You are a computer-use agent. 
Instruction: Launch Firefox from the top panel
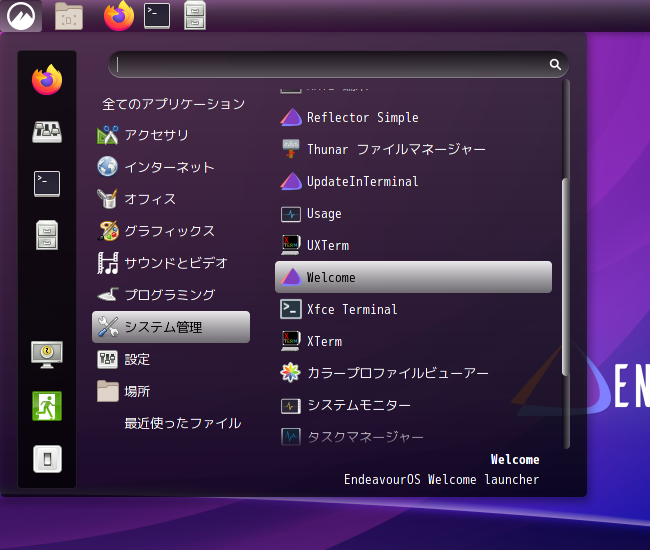[x=119, y=16]
